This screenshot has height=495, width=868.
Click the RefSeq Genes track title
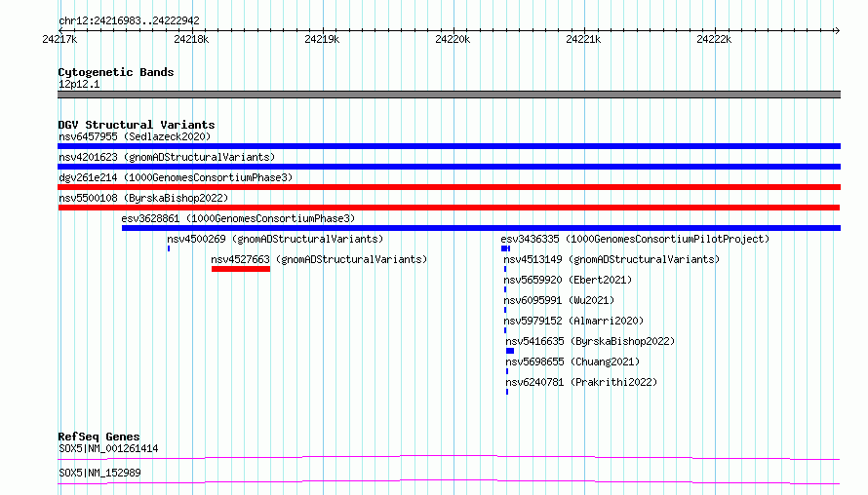point(99,437)
